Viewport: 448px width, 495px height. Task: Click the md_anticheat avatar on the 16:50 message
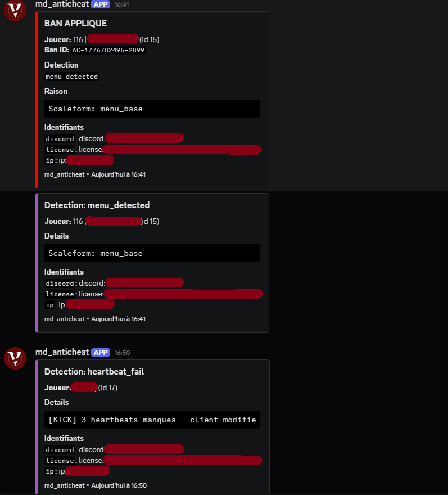point(15,358)
